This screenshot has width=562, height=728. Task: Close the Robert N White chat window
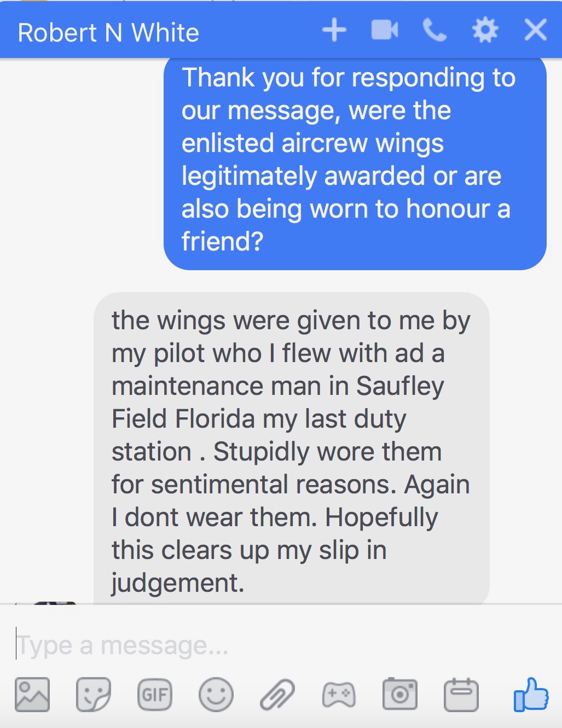[535, 30]
